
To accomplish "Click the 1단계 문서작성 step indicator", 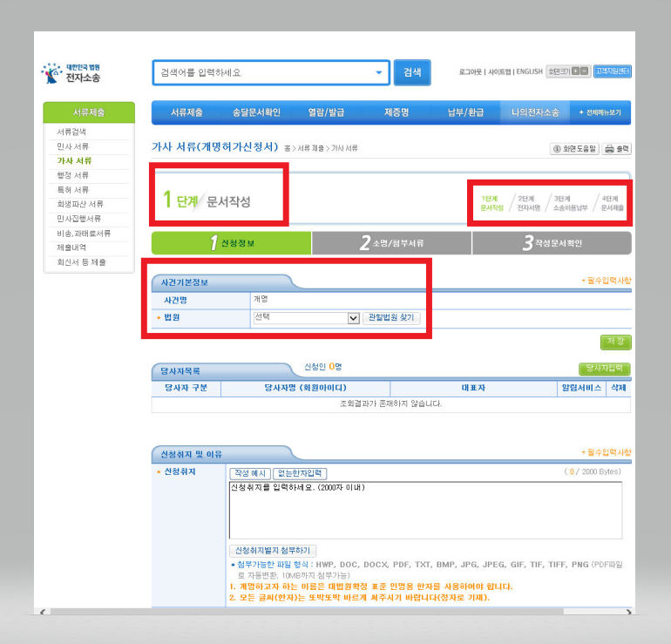I will tap(491, 203).
